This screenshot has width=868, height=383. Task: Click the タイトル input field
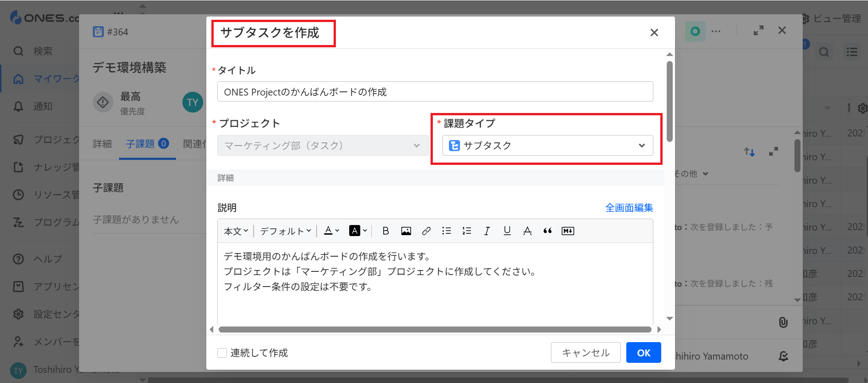(435, 92)
